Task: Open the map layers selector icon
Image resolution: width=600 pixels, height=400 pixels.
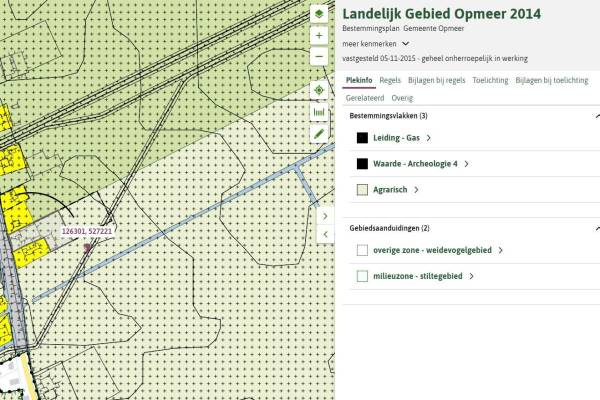Action: [319, 15]
